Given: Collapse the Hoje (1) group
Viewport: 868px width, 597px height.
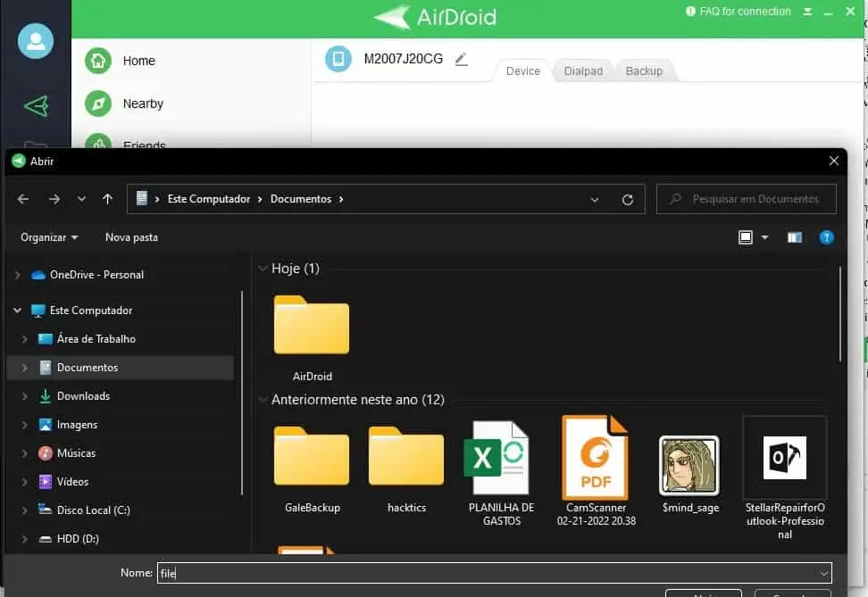Looking at the screenshot, I should tap(263, 269).
